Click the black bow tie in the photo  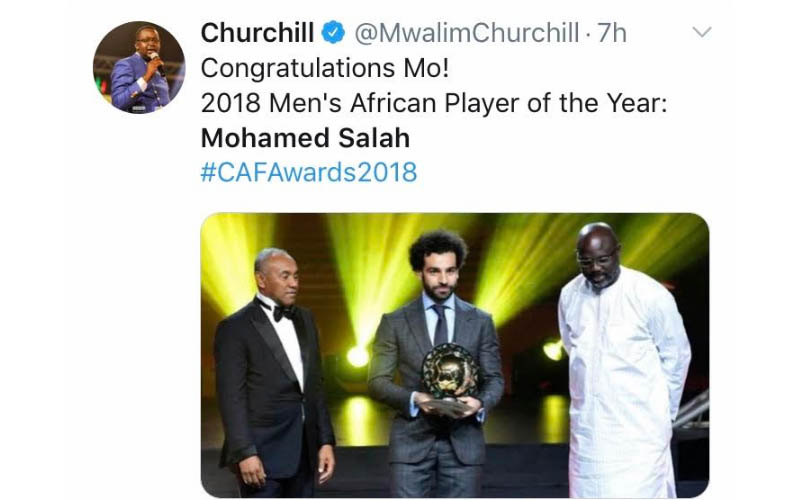point(283,312)
